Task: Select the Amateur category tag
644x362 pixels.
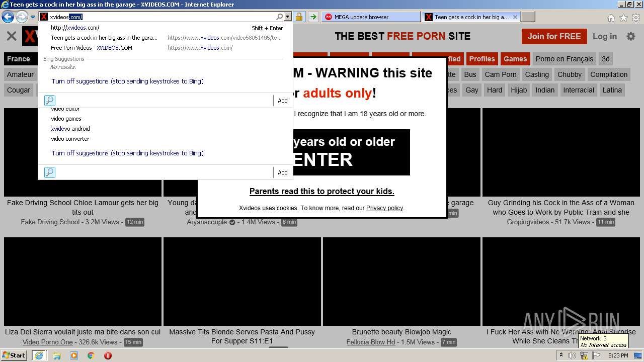Action: coord(20,74)
